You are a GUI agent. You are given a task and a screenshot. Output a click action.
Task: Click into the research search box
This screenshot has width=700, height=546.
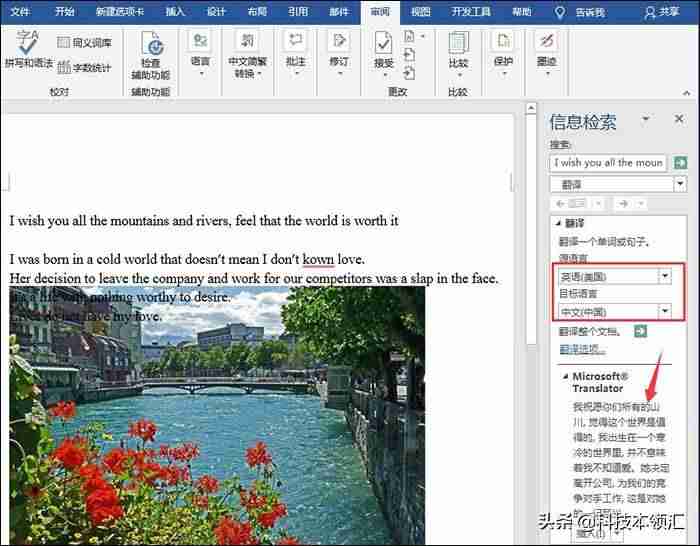[x=608, y=163]
